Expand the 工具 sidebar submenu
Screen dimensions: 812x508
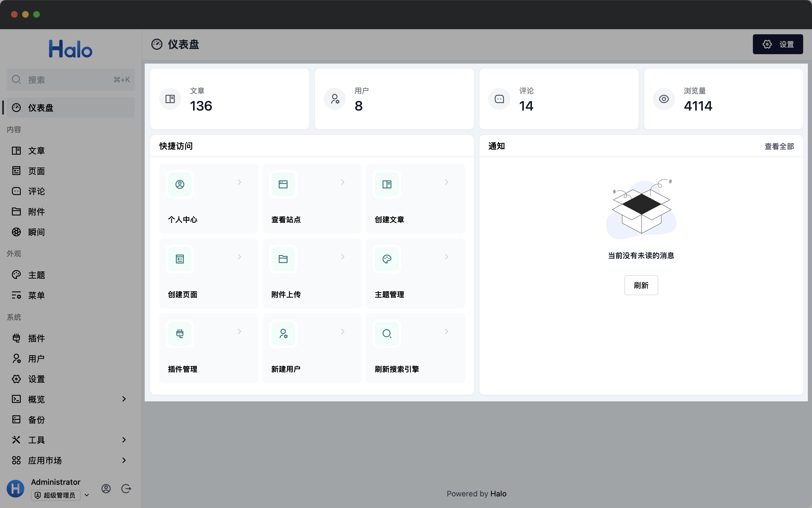pyautogui.click(x=124, y=440)
